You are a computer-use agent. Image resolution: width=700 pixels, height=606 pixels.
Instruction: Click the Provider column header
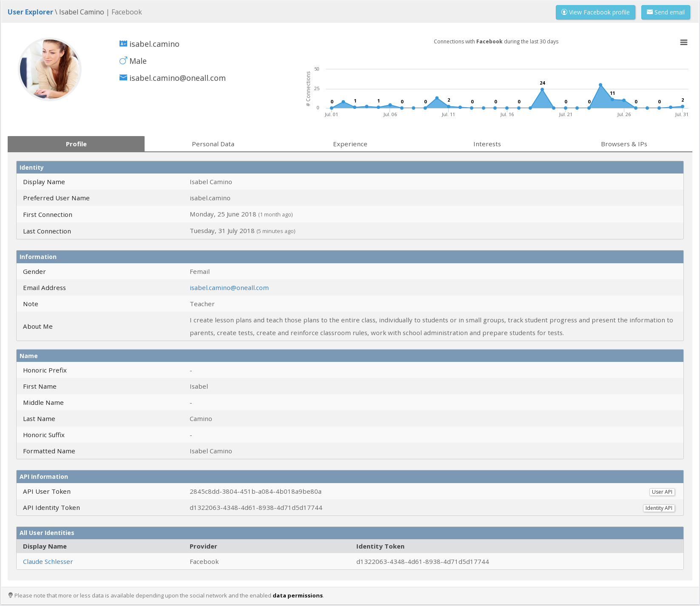tap(203, 546)
